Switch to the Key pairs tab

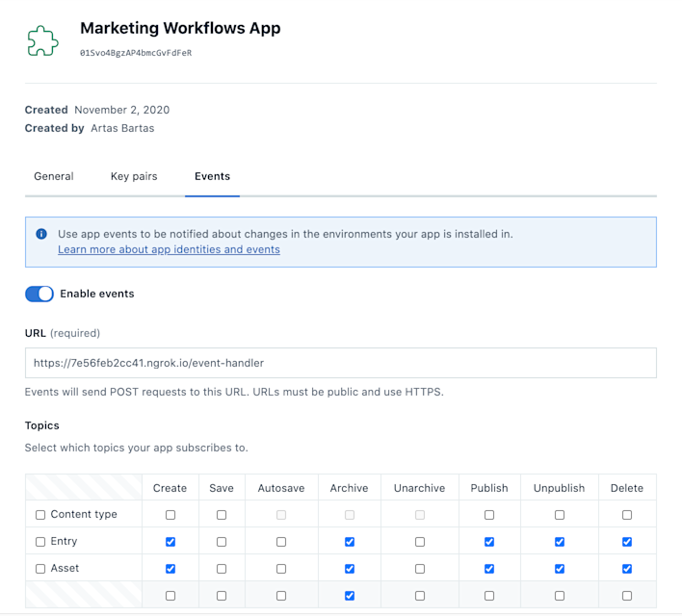(134, 176)
